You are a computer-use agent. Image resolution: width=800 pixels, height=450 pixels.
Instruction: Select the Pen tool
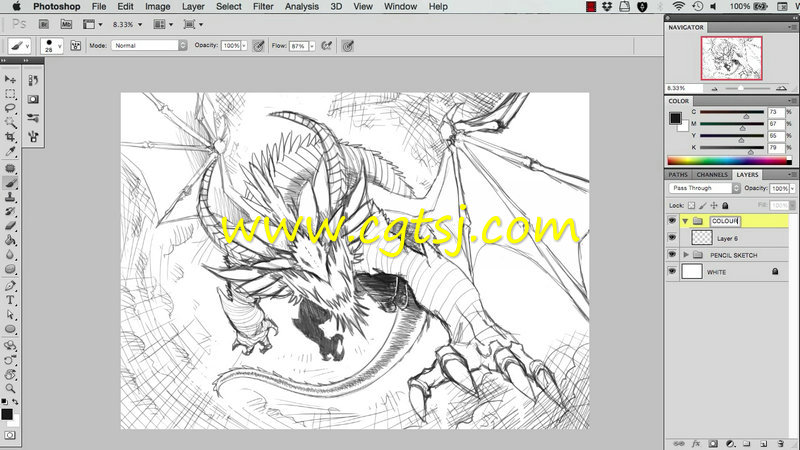pyautogui.click(x=10, y=286)
